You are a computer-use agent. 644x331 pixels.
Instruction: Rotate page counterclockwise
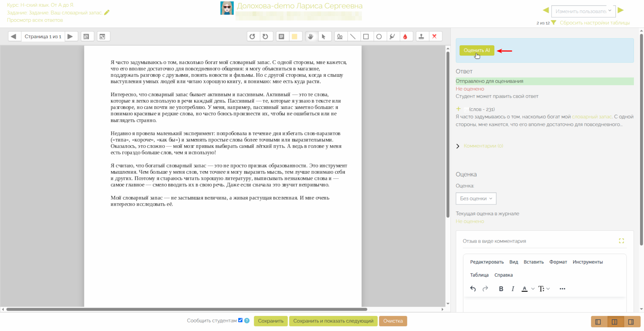pos(252,36)
